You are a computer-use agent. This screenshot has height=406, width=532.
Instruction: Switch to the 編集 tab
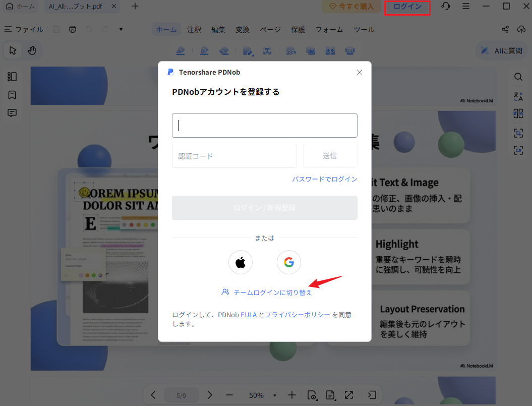point(218,30)
